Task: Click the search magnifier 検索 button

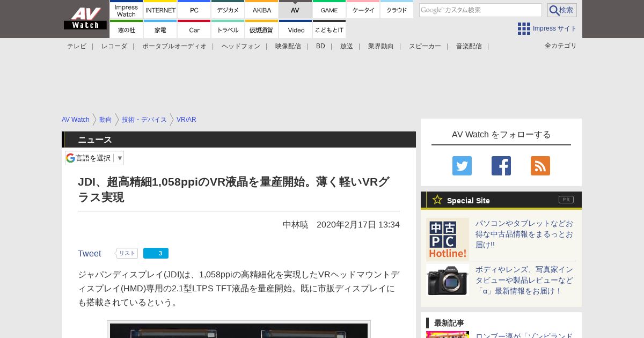Action: click(562, 10)
